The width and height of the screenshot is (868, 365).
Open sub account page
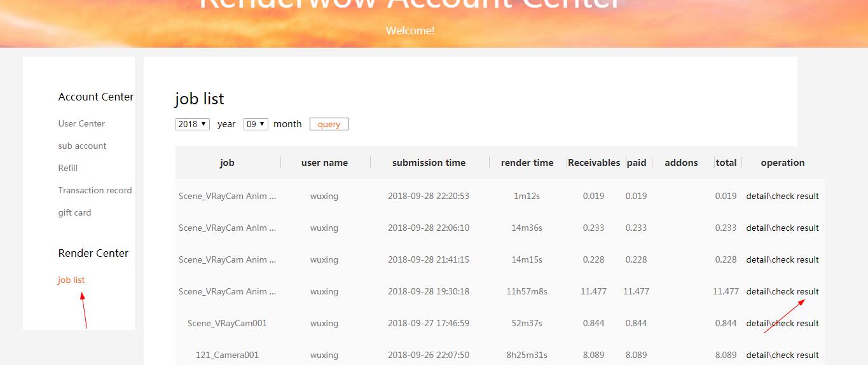click(82, 146)
